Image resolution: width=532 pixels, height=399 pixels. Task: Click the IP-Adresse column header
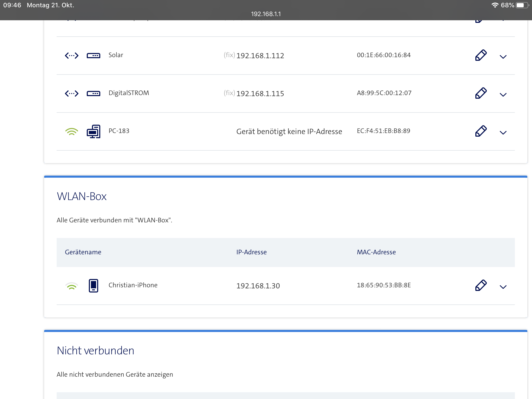[251, 252]
